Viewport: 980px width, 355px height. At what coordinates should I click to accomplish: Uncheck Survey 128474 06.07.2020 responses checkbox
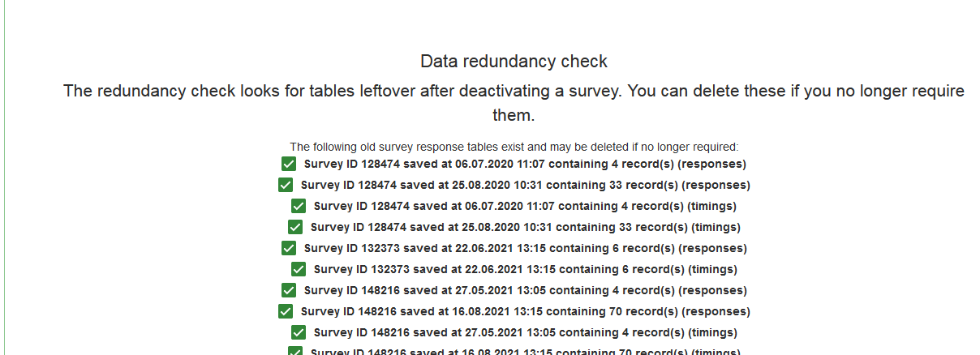point(288,164)
